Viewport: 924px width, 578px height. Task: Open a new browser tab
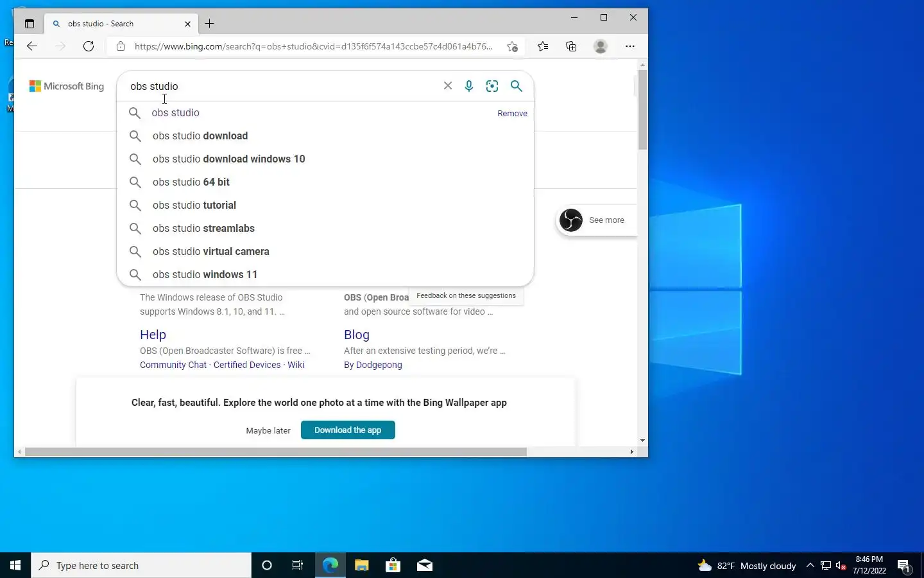pos(210,24)
